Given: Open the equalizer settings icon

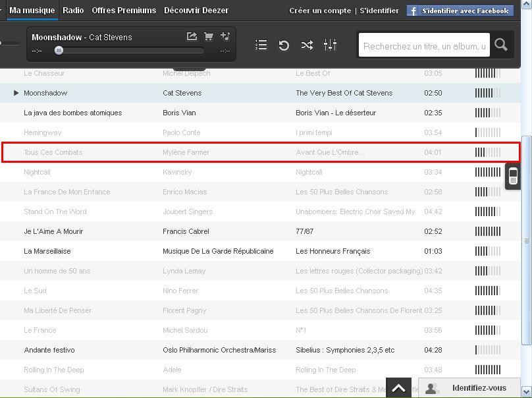Looking at the screenshot, I should click(330, 45).
